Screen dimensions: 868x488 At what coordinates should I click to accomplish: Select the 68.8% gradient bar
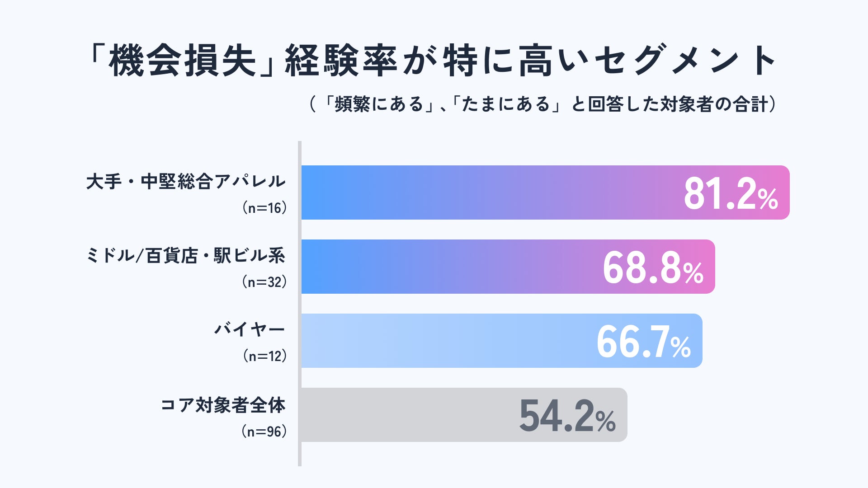[508, 267]
